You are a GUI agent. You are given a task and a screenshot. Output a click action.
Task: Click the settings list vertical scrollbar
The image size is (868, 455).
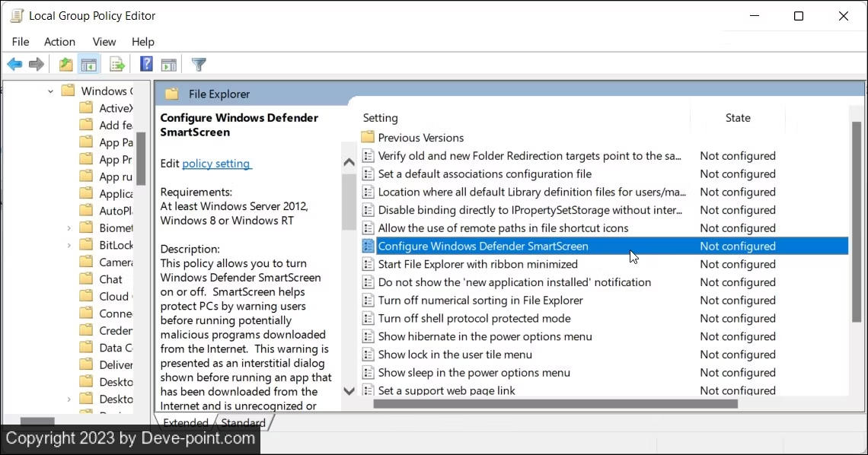click(x=857, y=221)
